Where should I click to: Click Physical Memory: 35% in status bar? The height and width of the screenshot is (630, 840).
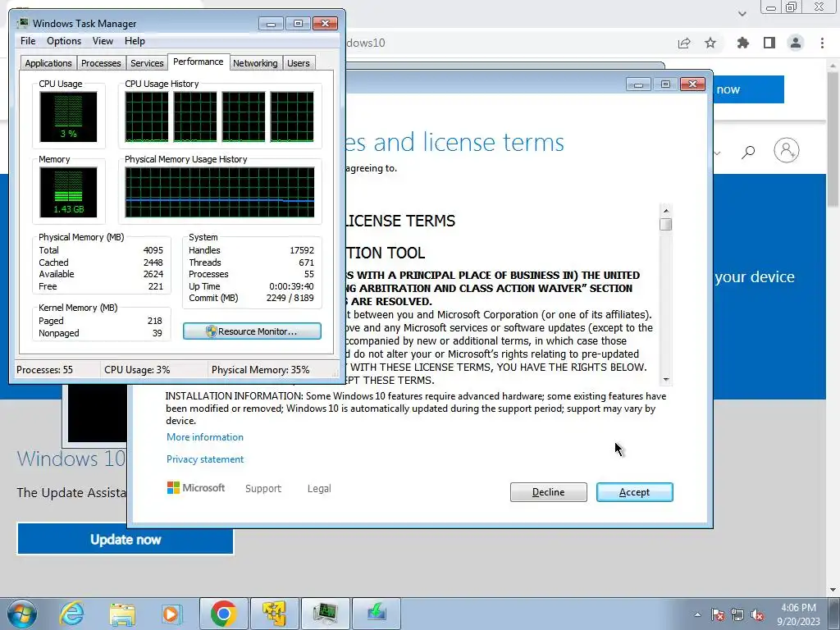click(x=260, y=370)
